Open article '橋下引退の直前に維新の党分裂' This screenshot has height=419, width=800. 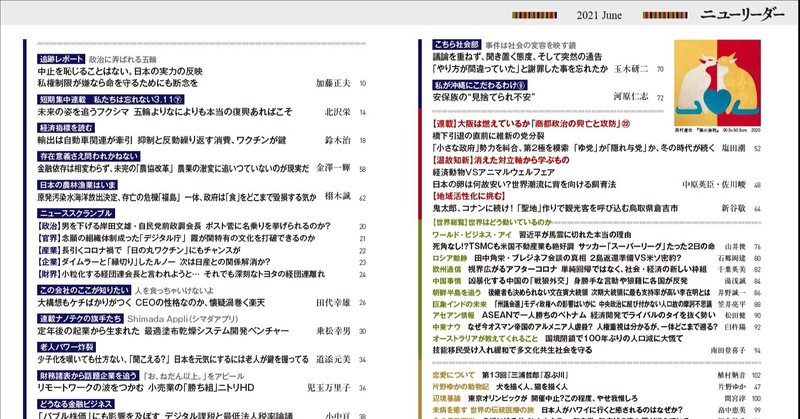pyautogui.click(x=488, y=136)
